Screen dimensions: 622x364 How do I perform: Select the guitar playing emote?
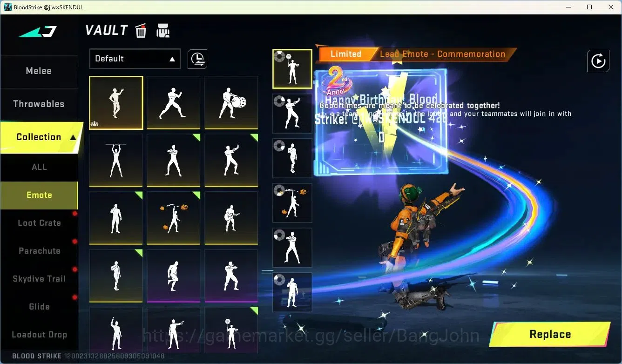point(231,218)
